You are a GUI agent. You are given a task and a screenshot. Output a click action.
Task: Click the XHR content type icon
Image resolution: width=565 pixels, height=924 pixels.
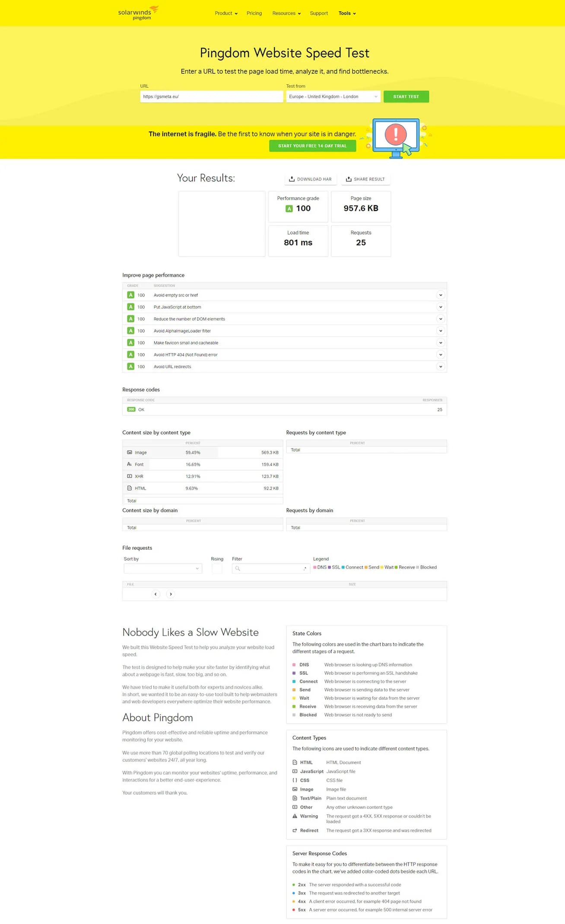(130, 476)
